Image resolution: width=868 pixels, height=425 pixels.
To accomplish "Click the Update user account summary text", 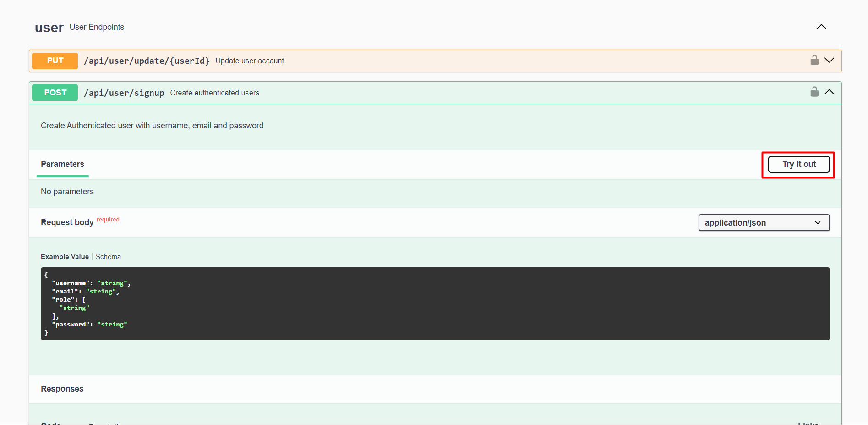I will click(x=250, y=61).
